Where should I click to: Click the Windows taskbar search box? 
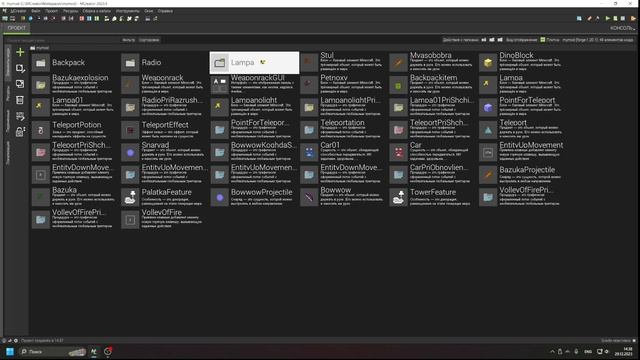point(53,351)
